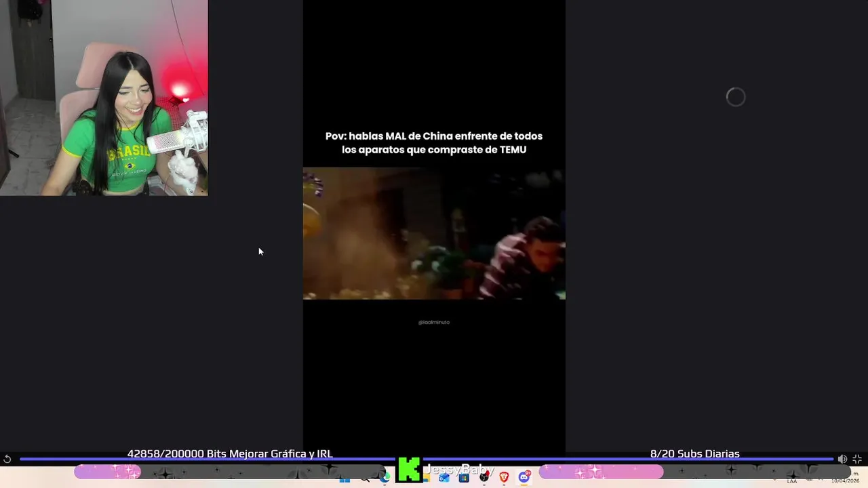Image resolution: width=868 pixels, height=488 pixels.
Task: Open Microsoft Store from the taskbar
Action: 464,478
